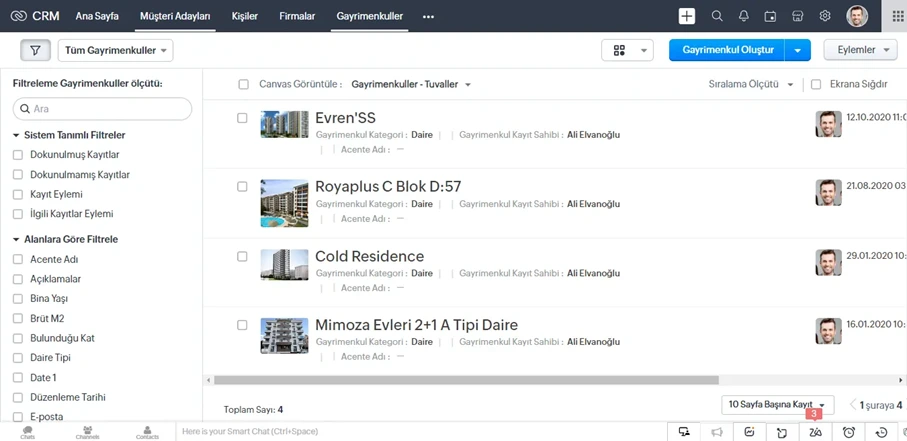Viewport: 907px width, 441px height.
Task: Tick the Acente Adı field filter
Action: (18, 259)
